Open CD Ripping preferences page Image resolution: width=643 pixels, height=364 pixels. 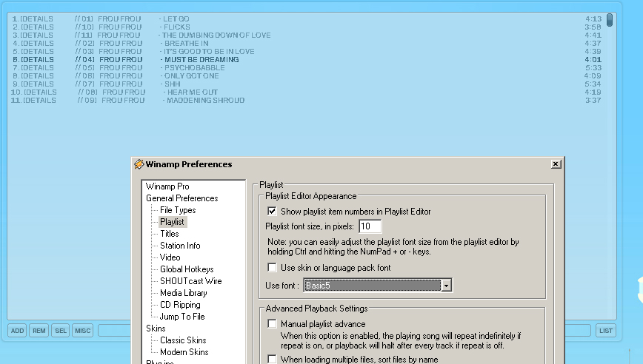tap(180, 305)
